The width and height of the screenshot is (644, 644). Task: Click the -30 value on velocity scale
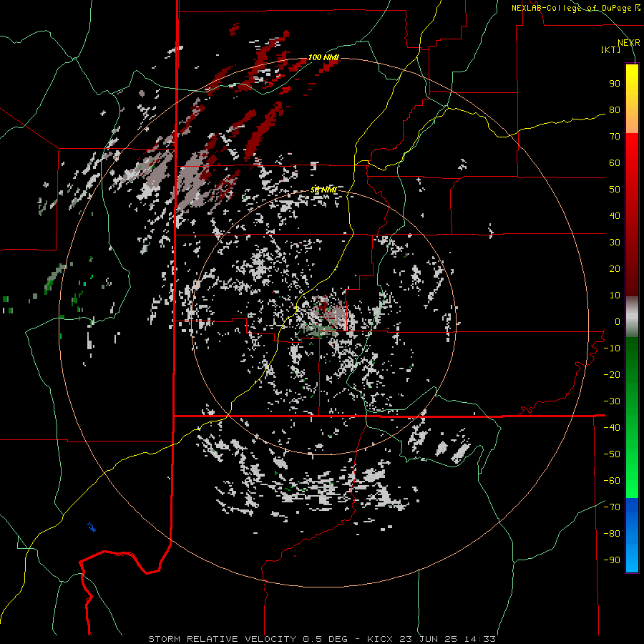612,401
